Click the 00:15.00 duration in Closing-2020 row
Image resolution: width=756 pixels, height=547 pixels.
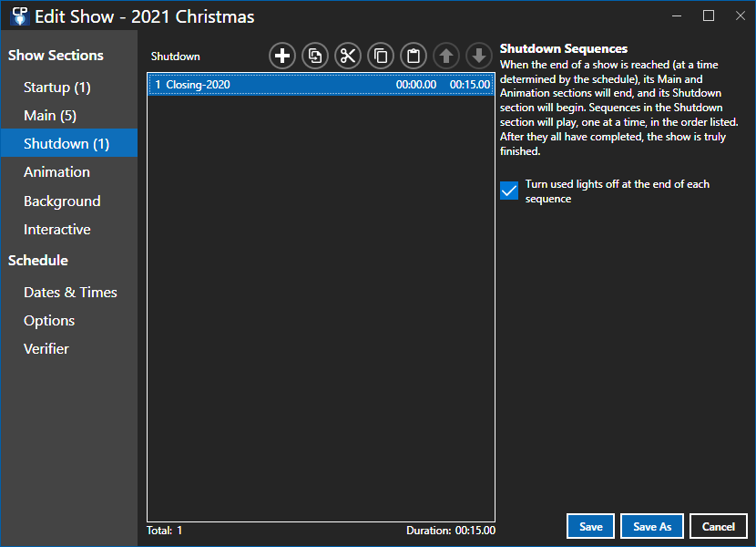(x=470, y=85)
